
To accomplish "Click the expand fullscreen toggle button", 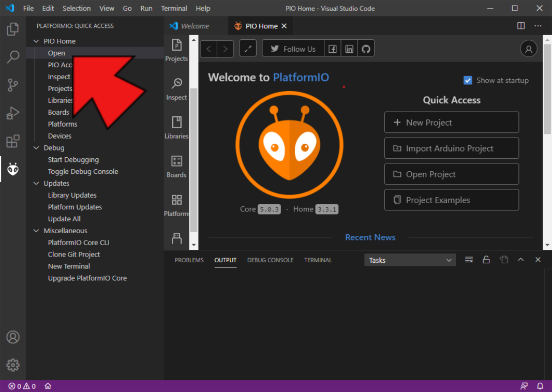I will click(248, 49).
